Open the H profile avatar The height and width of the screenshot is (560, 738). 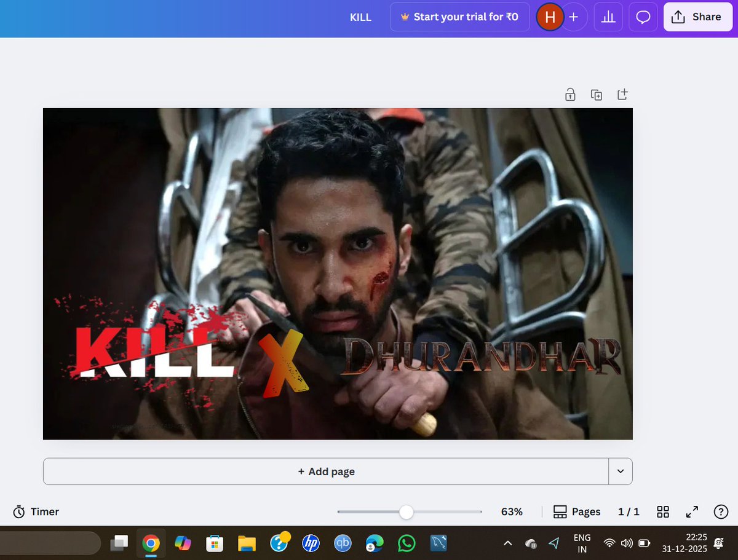[550, 17]
